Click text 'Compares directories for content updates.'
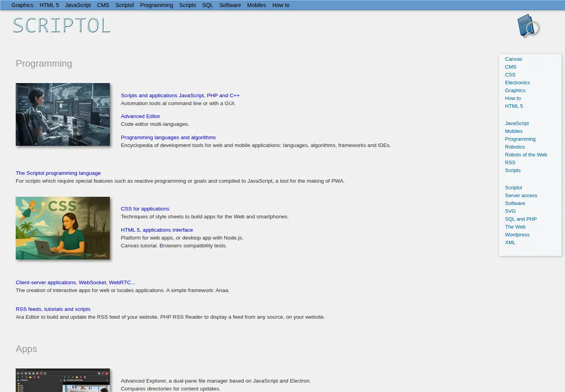565x392 pixels. point(171,388)
